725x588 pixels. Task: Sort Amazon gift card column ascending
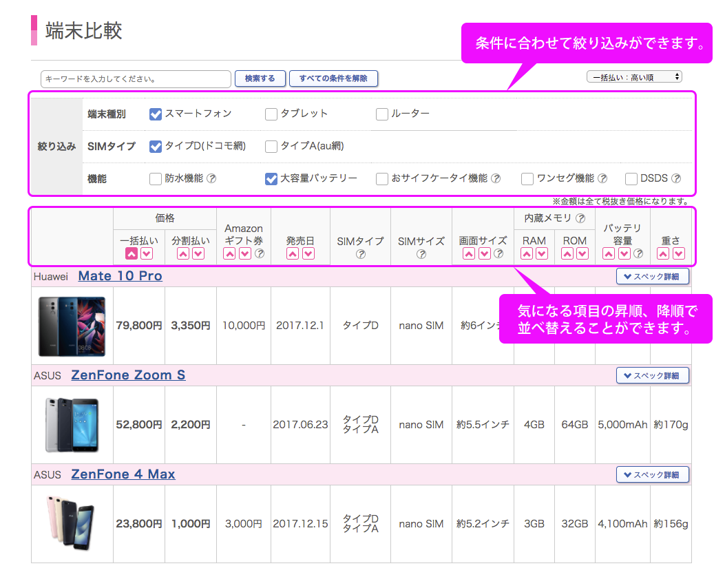point(229,253)
